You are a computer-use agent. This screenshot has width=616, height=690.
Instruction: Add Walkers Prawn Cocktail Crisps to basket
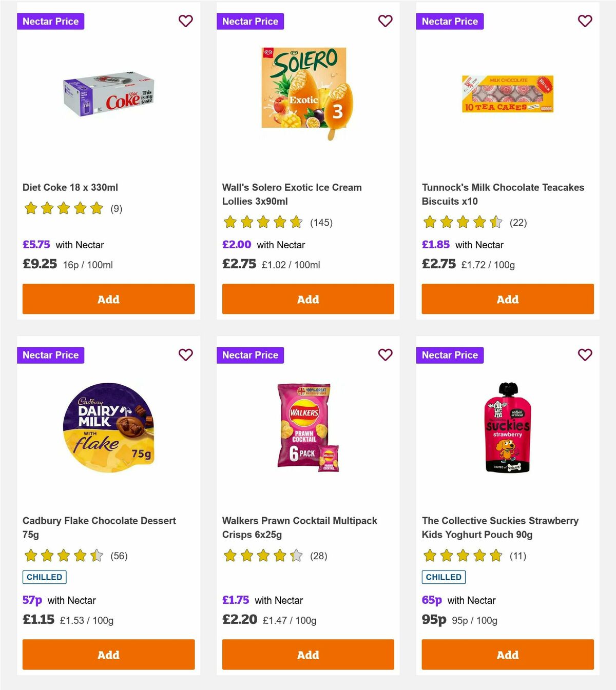(307, 655)
